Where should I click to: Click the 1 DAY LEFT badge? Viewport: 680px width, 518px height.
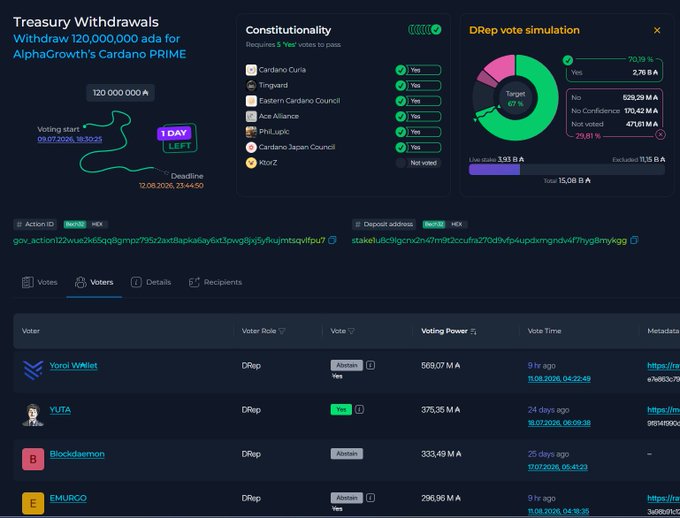click(177, 138)
